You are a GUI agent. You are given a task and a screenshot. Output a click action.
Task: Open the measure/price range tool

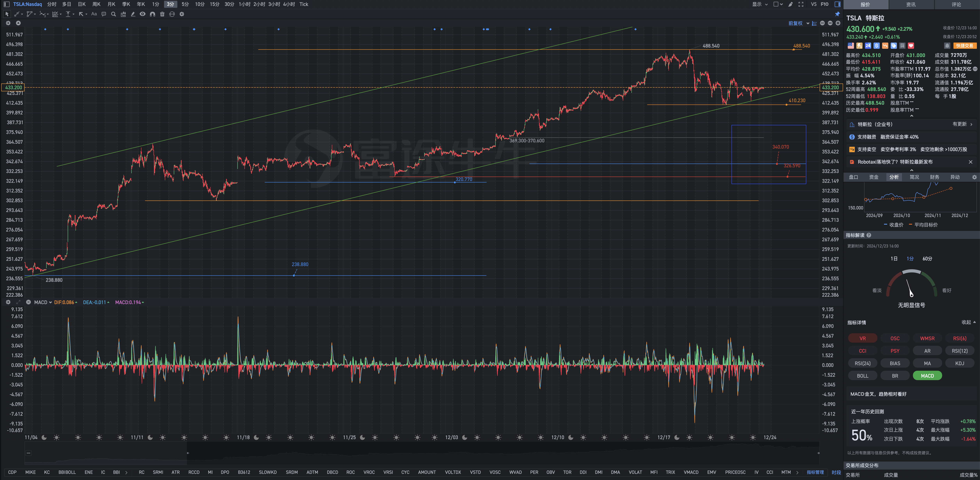pos(68,14)
